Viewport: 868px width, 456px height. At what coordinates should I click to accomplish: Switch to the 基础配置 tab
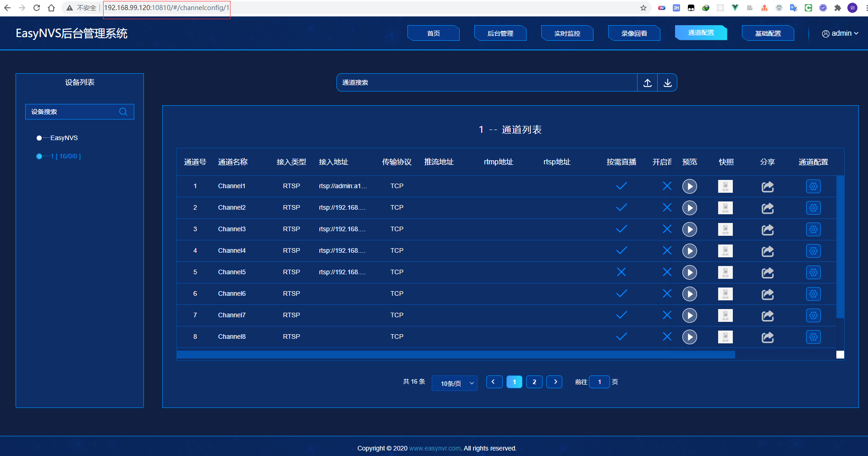(768, 33)
